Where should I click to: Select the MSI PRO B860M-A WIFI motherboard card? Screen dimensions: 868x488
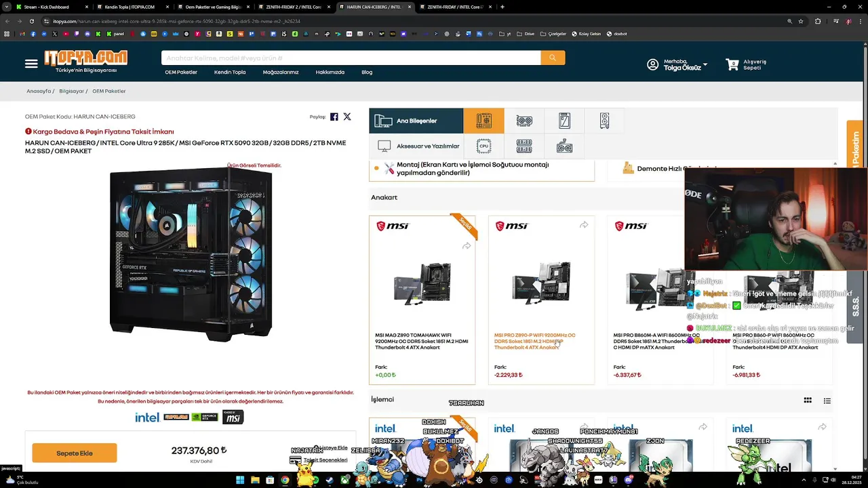660,300
